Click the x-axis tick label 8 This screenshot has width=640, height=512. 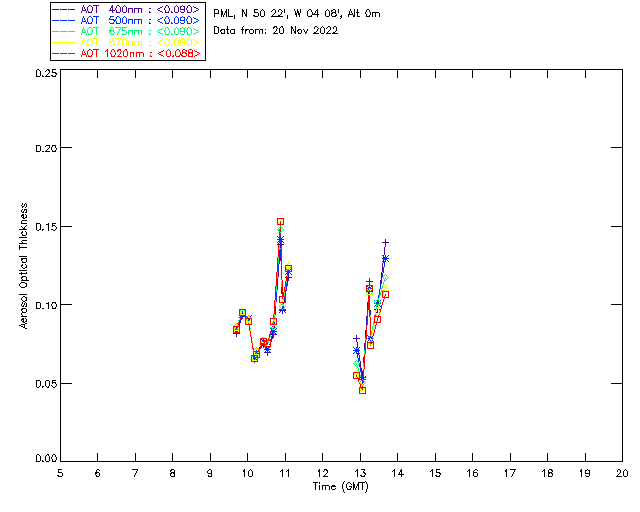[x=173, y=473]
